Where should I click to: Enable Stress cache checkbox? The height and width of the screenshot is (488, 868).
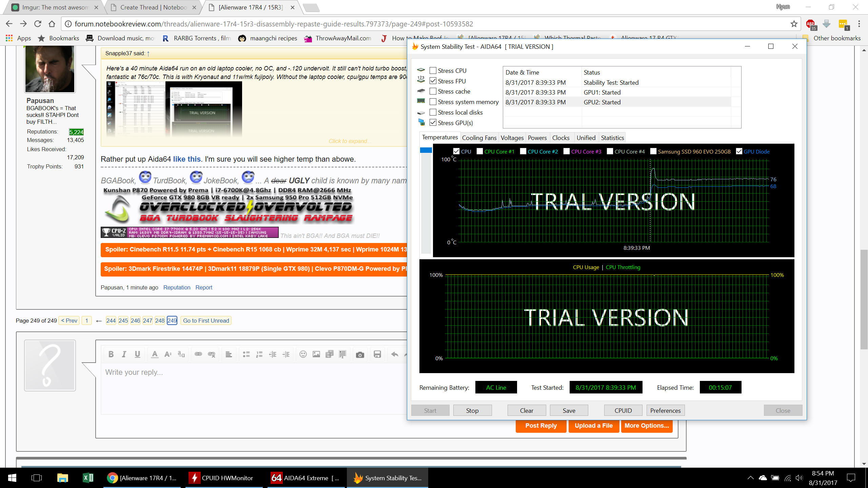pos(433,91)
